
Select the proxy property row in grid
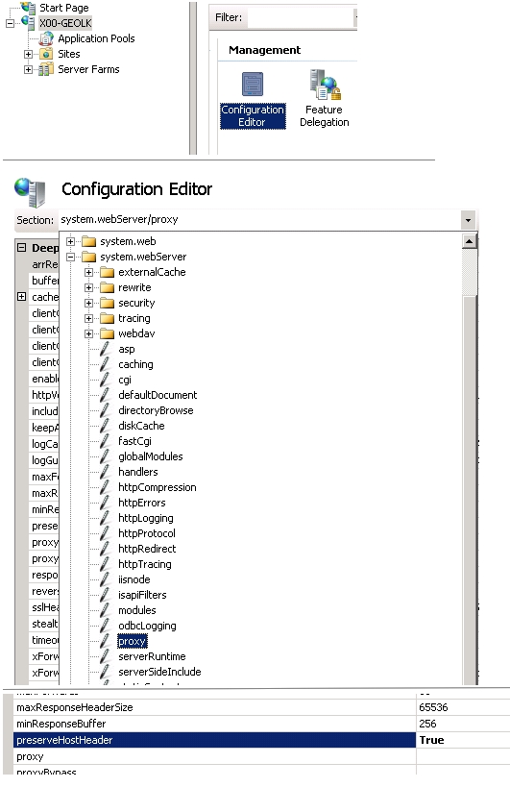[261, 756]
